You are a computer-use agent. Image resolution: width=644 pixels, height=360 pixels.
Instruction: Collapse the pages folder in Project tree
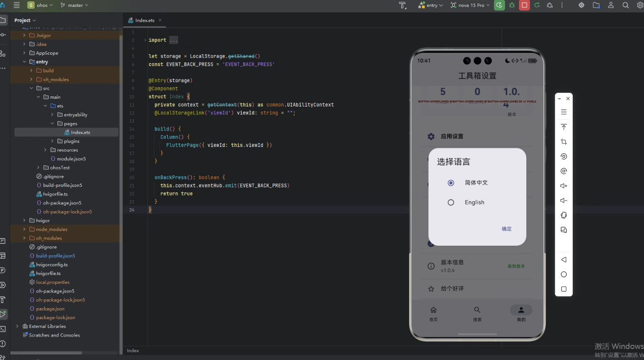(52, 123)
